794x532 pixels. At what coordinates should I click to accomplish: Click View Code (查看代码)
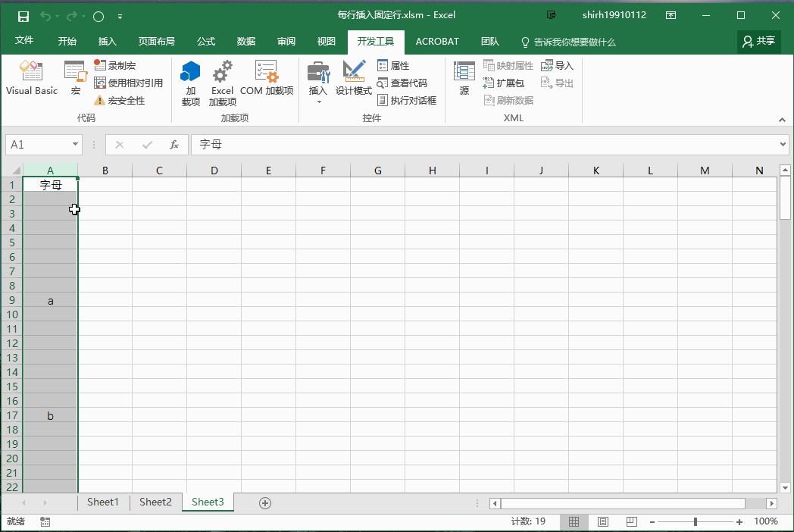tap(402, 83)
